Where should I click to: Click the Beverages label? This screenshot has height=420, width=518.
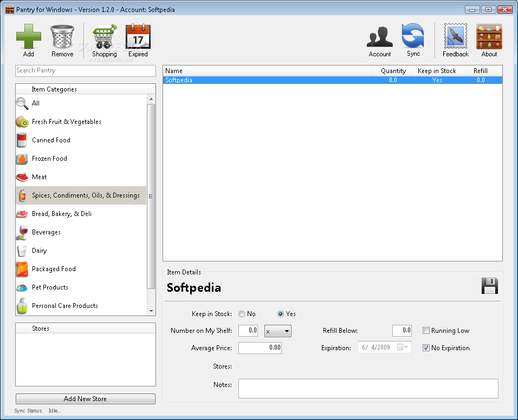click(x=46, y=232)
